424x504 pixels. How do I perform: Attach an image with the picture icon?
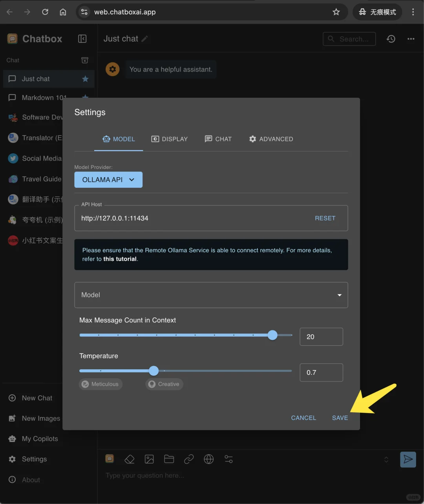tap(149, 459)
